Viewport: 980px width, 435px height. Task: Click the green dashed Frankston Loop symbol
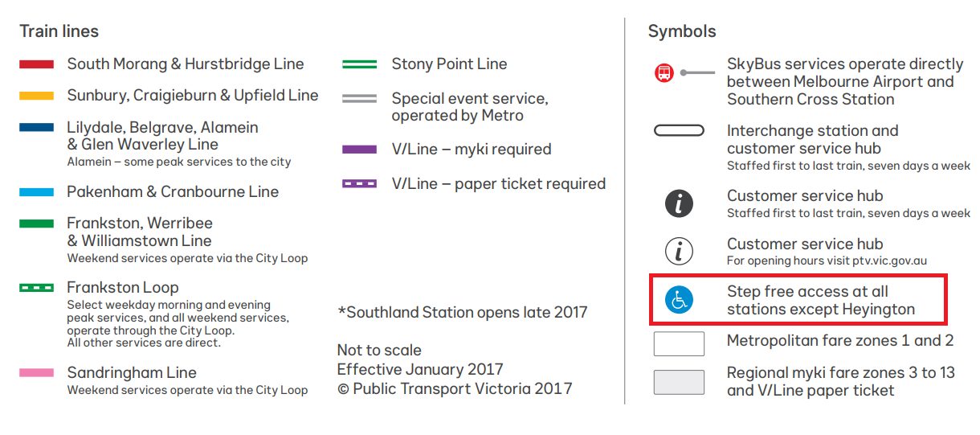tap(37, 287)
